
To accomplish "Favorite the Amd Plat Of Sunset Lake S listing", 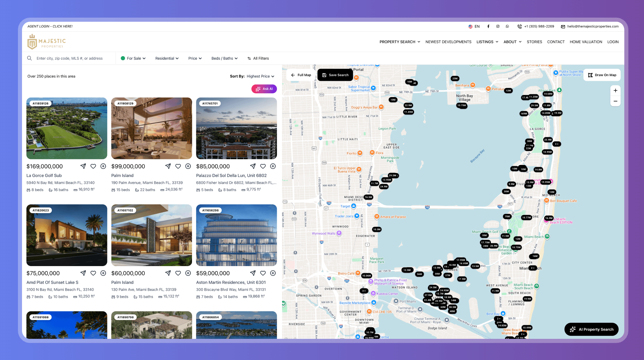I will pos(93,273).
